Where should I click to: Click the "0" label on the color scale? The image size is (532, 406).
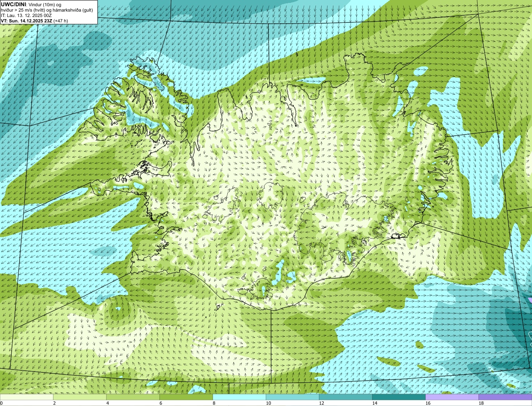click(1, 403)
